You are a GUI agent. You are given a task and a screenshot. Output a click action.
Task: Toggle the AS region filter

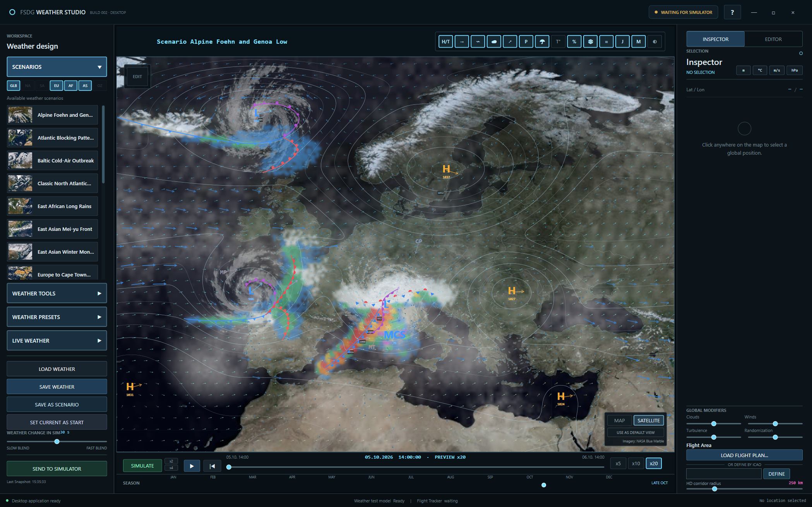[x=85, y=85]
